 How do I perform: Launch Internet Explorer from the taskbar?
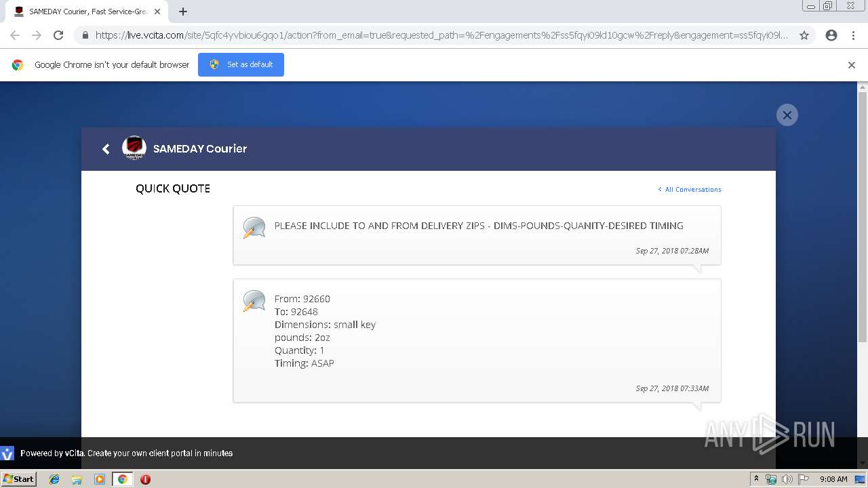tap(54, 479)
